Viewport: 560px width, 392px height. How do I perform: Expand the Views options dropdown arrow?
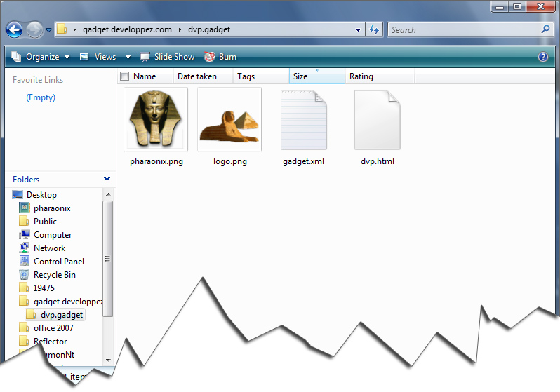(128, 57)
